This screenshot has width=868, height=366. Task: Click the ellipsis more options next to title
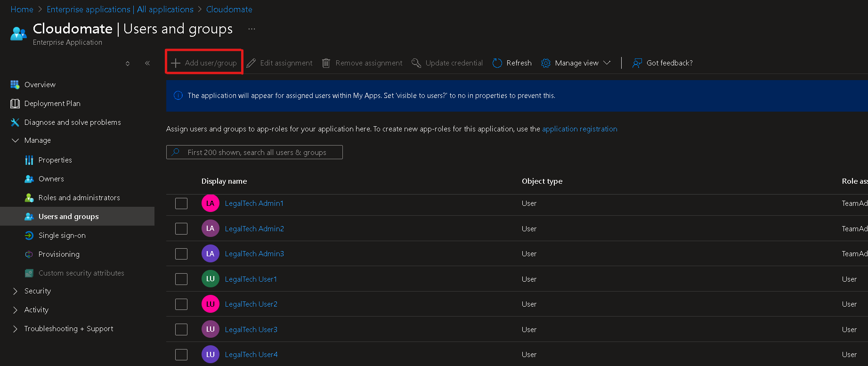click(252, 29)
